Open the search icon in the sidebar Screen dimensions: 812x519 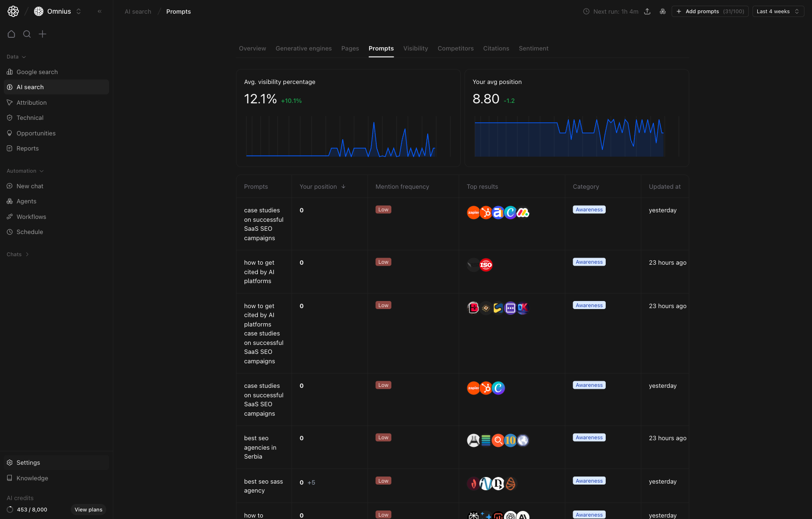(27, 34)
